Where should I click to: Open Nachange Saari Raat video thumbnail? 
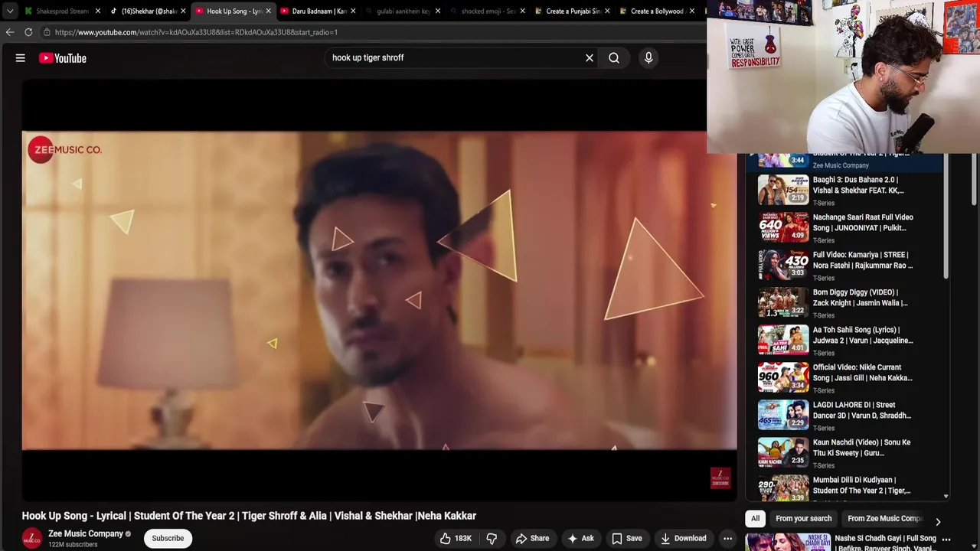click(x=783, y=227)
